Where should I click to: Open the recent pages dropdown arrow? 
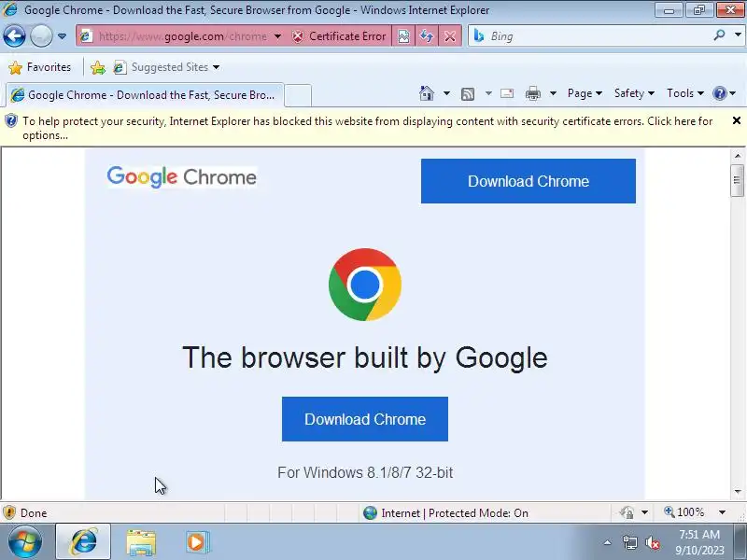click(x=62, y=36)
